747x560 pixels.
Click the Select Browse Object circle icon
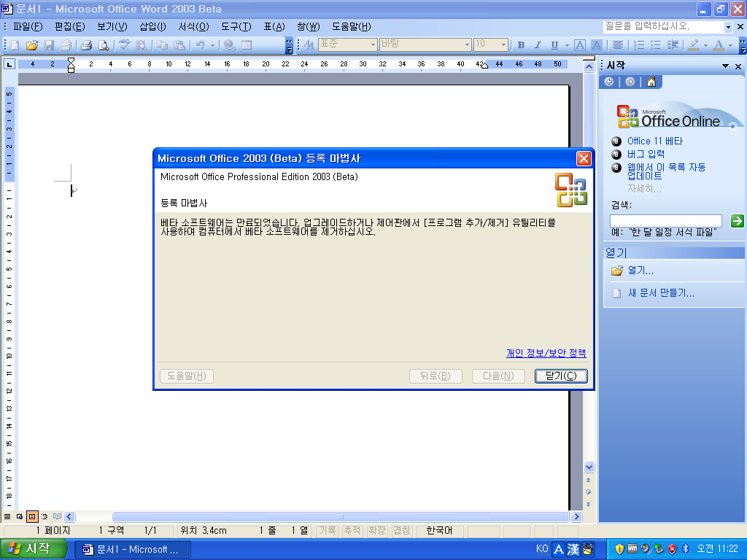[x=589, y=492]
